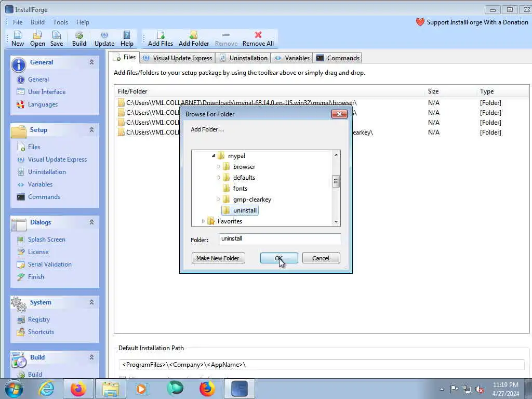Switch to the Variables tab
This screenshot has width=532, height=399.
(x=292, y=58)
